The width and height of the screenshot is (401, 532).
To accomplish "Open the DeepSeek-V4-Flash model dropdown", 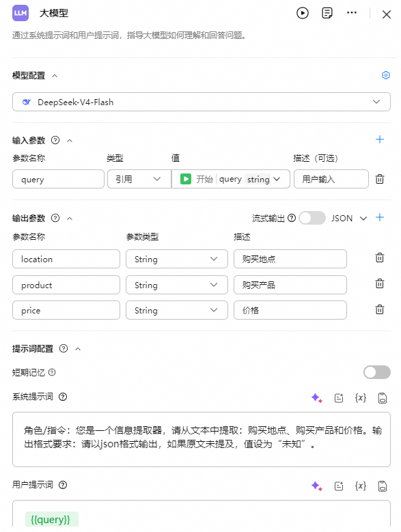I will [x=202, y=102].
